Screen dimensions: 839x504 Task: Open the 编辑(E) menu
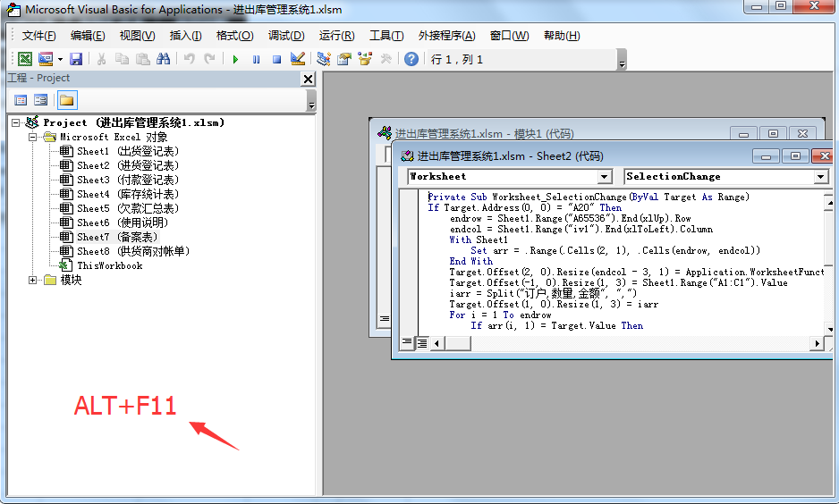[x=88, y=36]
